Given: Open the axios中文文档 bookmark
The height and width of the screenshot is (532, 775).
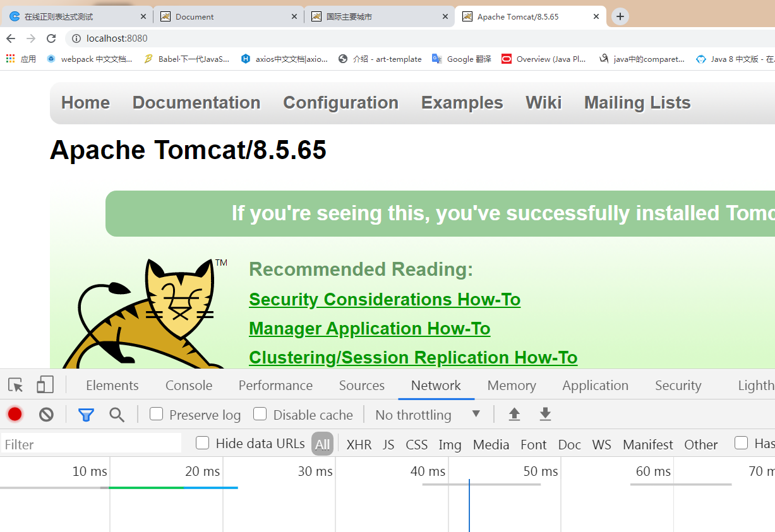Looking at the screenshot, I should point(284,59).
